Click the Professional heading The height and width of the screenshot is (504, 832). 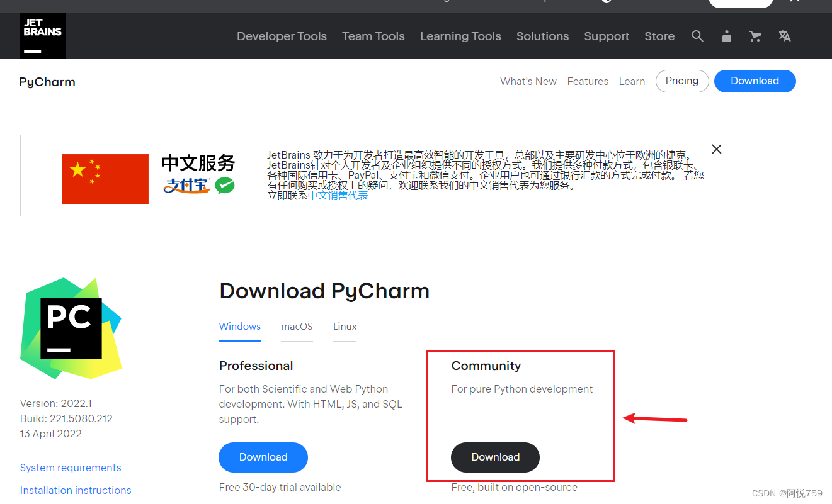tap(256, 366)
